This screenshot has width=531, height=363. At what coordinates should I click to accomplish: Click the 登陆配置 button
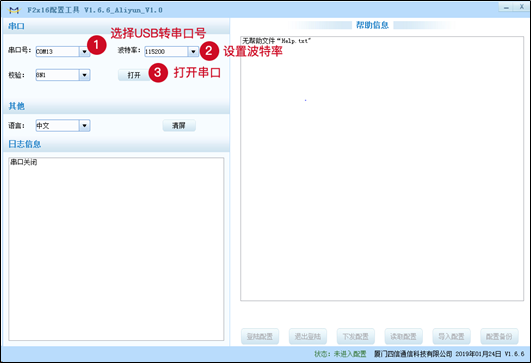tap(260, 336)
